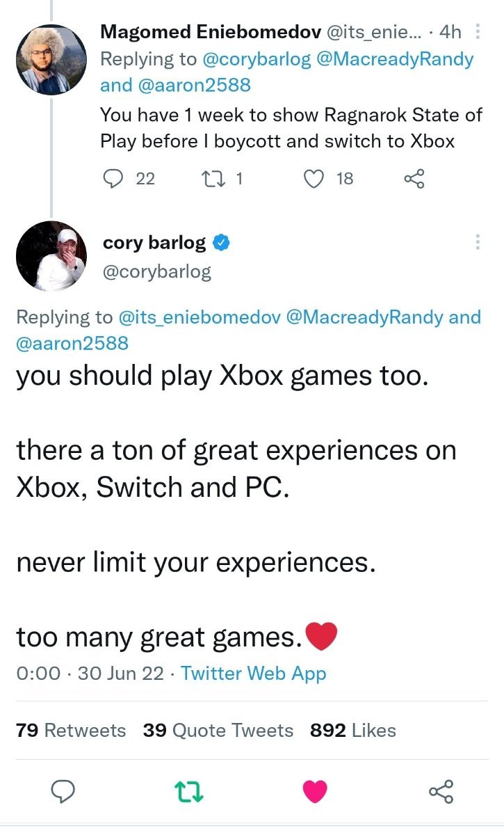View the 892 Likes list
Image resolution: width=504 pixels, height=835 pixels.
(353, 731)
